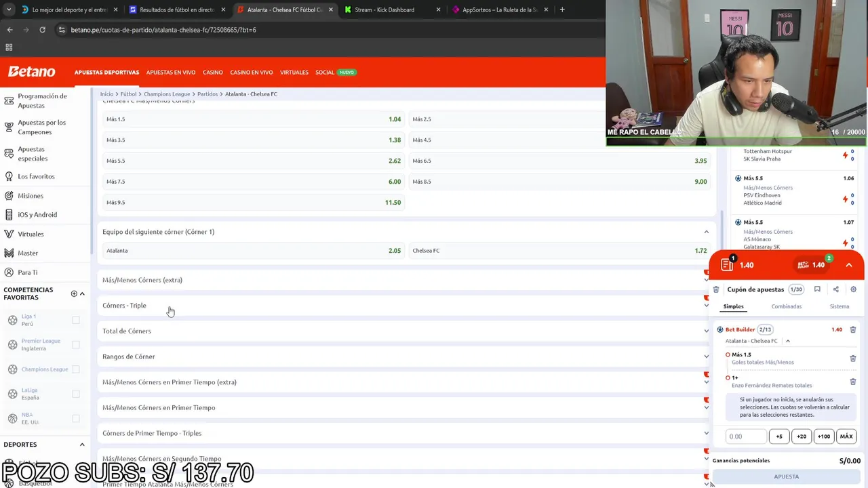Image resolution: width=868 pixels, height=488 pixels.
Task: Close the AppSorteos browser tab
Action: pyautogui.click(x=545, y=9)
